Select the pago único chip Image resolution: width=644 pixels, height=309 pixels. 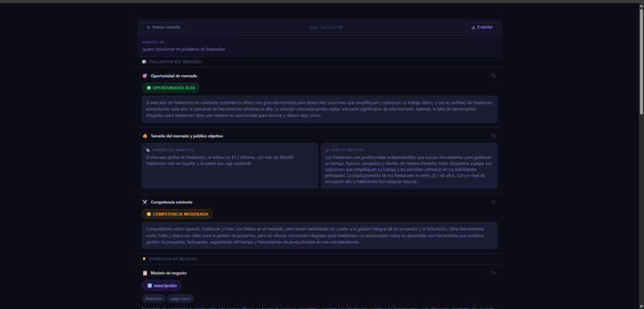click(180, 299)
